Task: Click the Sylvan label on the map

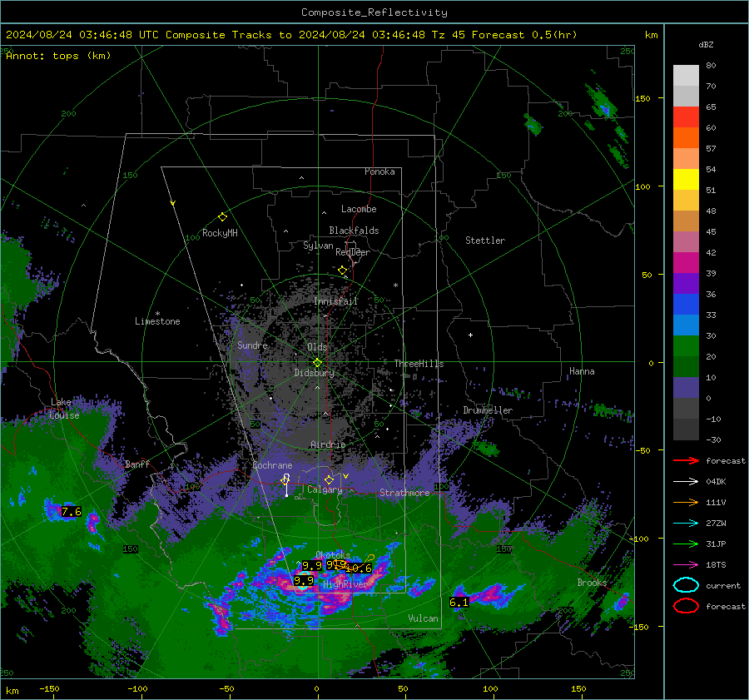Action: coord(318,246)
